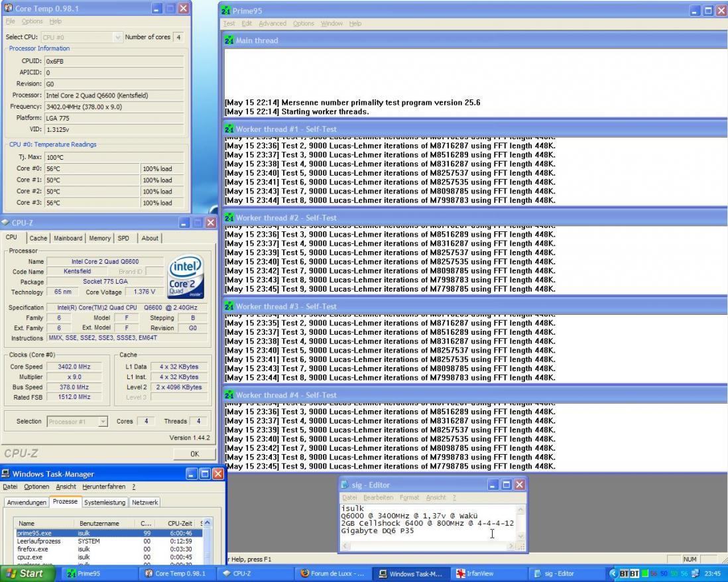Open the Bearbeiten menu in the sig editor

378,498
